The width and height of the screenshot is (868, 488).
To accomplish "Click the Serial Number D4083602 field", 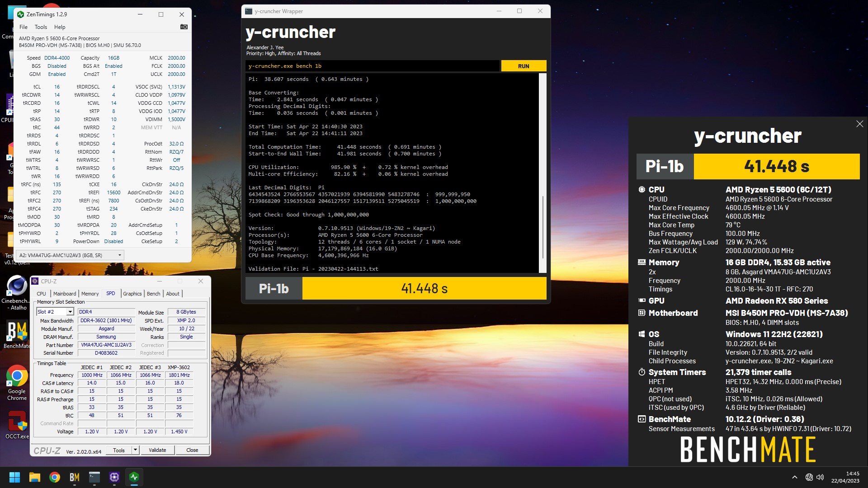I will pos(106,353).
